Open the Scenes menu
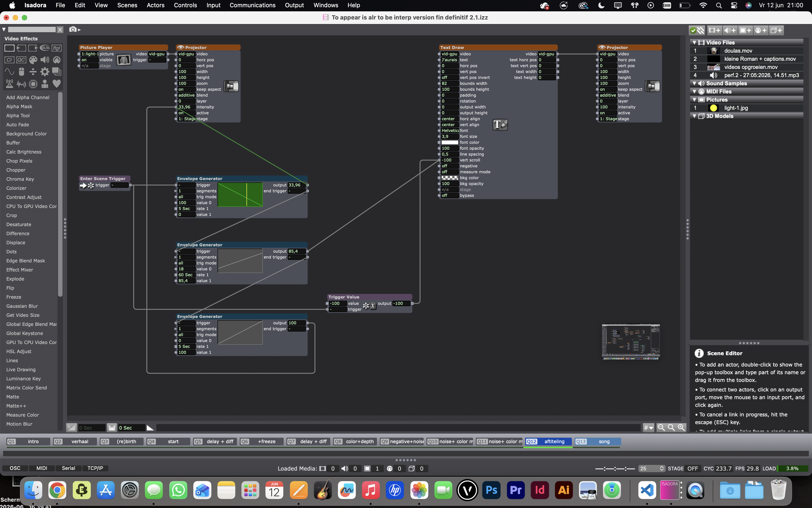812x508 pixels. click(127, 5)
